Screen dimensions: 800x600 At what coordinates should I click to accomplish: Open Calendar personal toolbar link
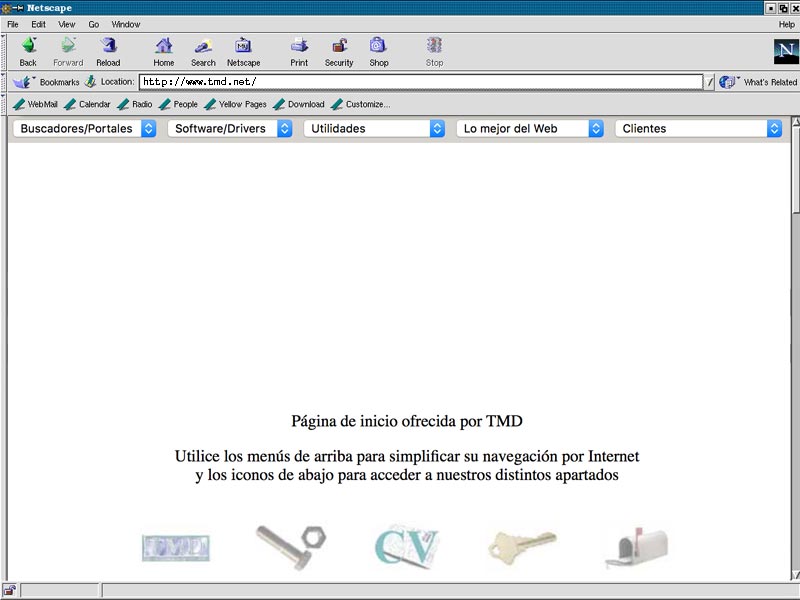(x=87, y=104)
